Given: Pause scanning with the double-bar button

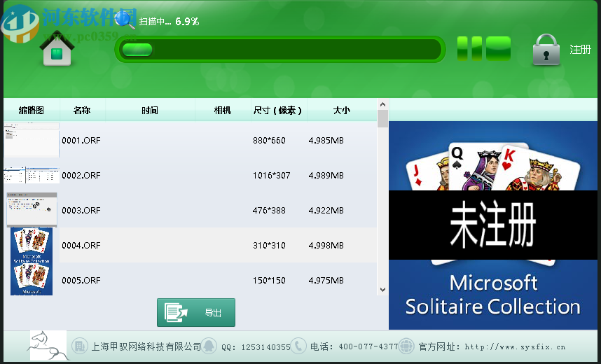Looking at the screenshot, I should pos(469,49).
